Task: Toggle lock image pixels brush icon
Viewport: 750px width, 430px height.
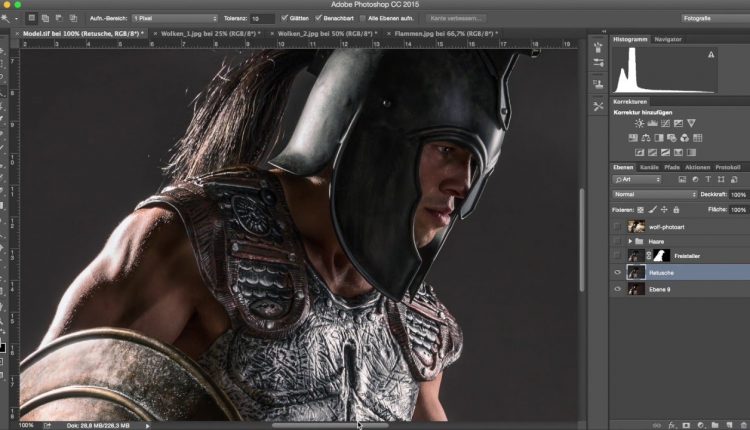Action: pos(652,209)
